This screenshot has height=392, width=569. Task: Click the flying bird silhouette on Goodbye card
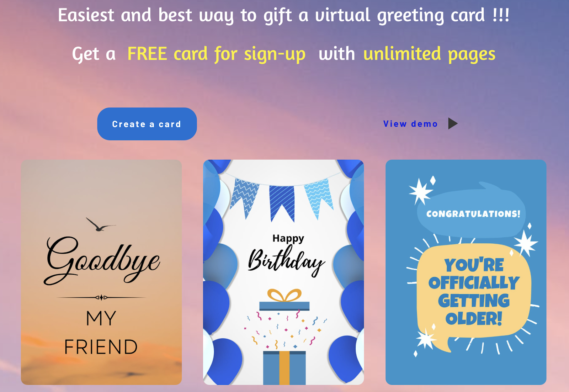point(100,225)
